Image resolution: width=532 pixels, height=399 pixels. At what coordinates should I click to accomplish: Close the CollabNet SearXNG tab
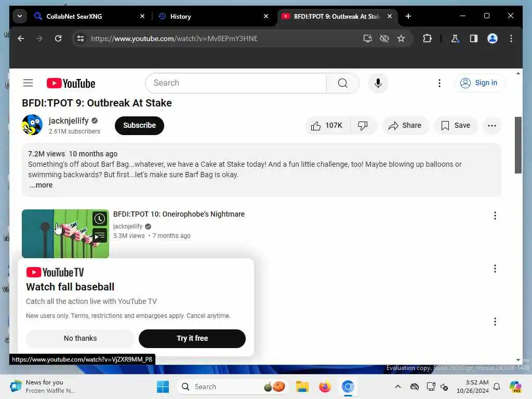point(142,16)
